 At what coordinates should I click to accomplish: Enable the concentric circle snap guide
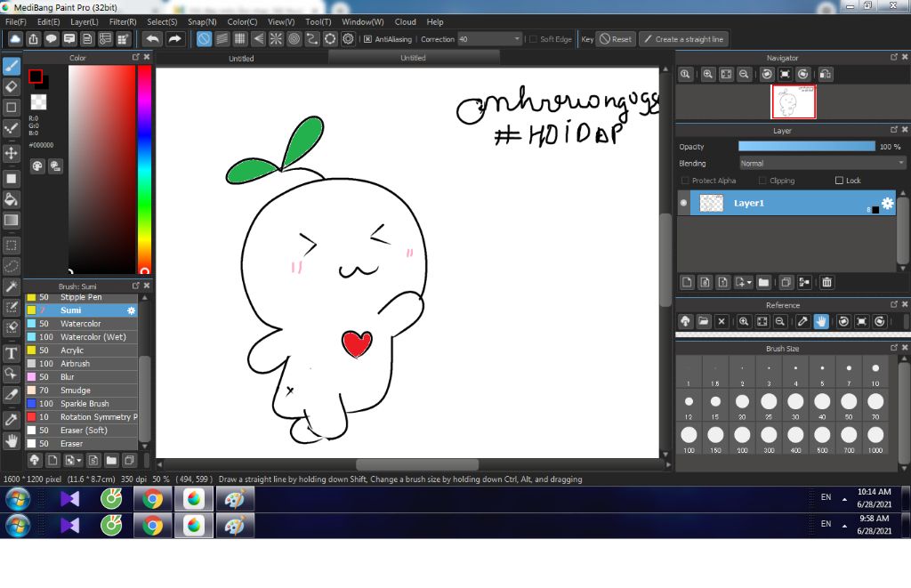[x=294, y=39]
